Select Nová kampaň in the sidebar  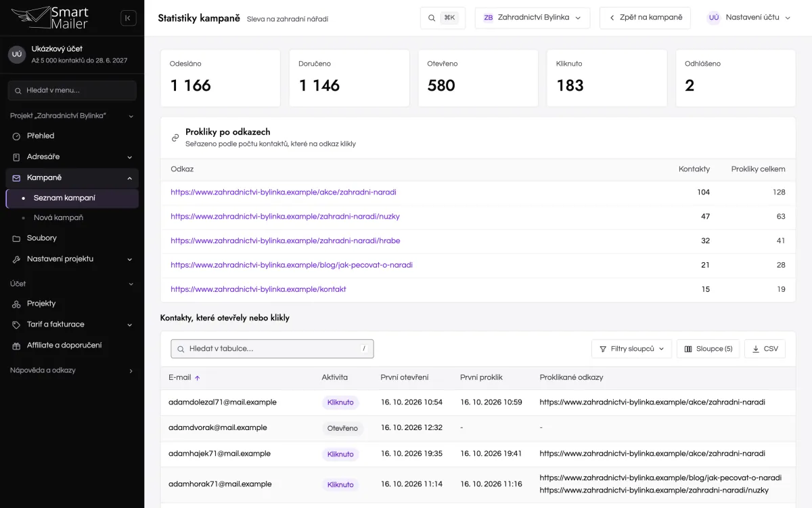pyautogui.click(x=72, y=218)
